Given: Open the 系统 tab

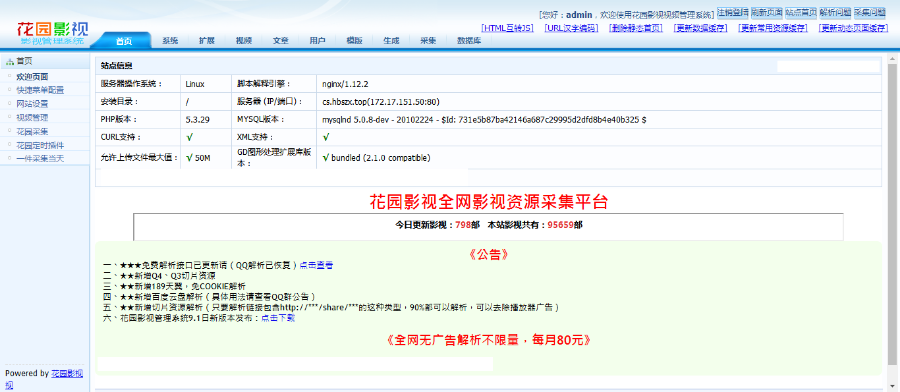Looking at the screenshot, I should pyautogui.click(x=170, y=41).
